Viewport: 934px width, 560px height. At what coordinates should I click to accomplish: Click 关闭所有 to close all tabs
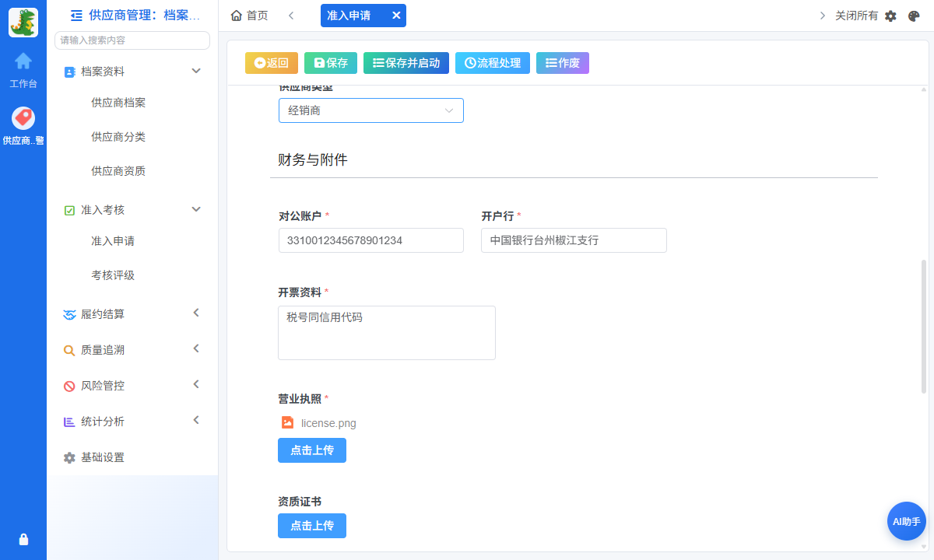856,16
